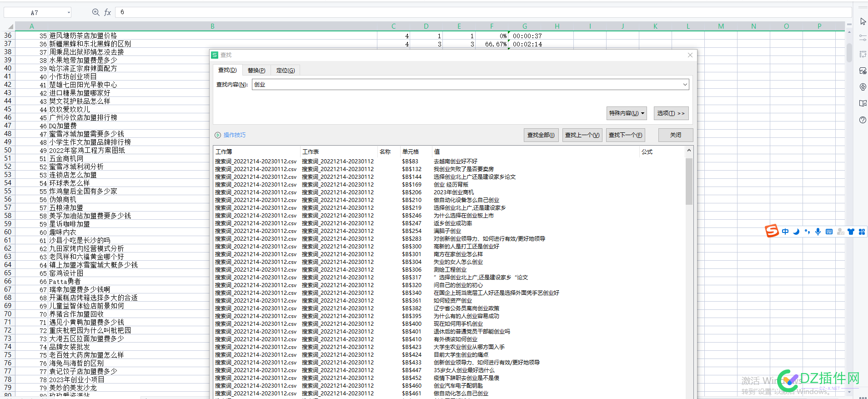Open the A7 name box dropdown arrow

pos(69,13)
